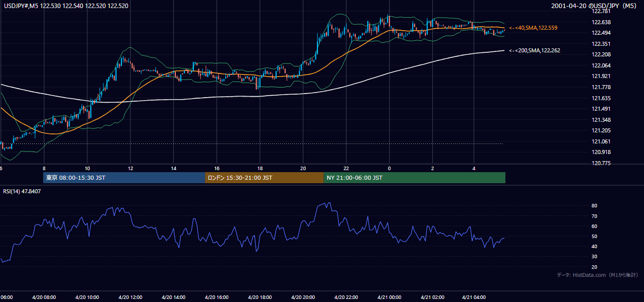Click the 4/20 10:00 bottom date label

[88, 297]
